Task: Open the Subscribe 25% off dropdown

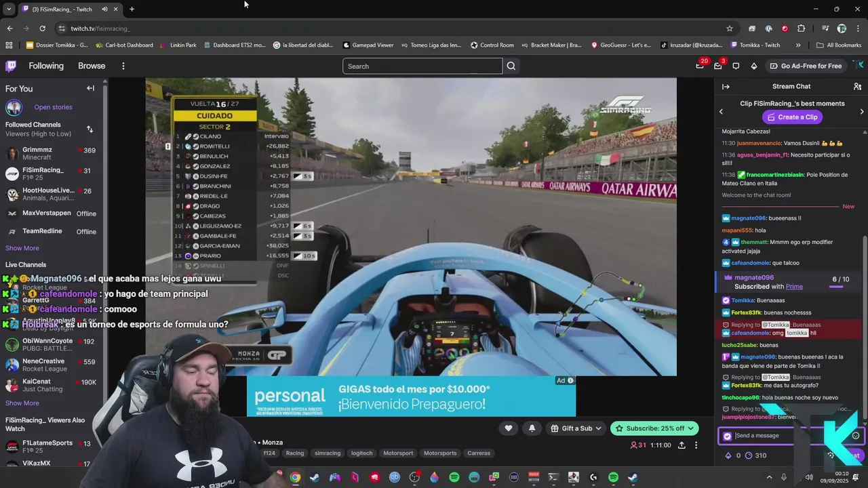Action: pos(654,428)
